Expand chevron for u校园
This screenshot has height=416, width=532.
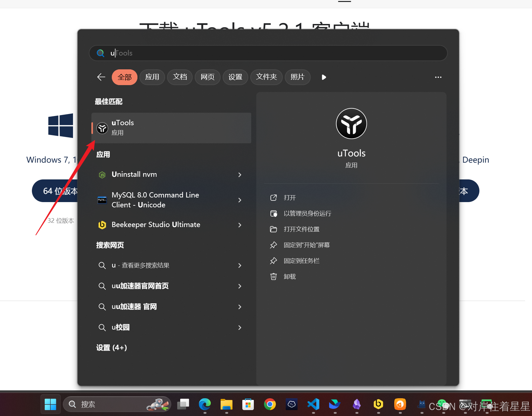pos(240,328)
